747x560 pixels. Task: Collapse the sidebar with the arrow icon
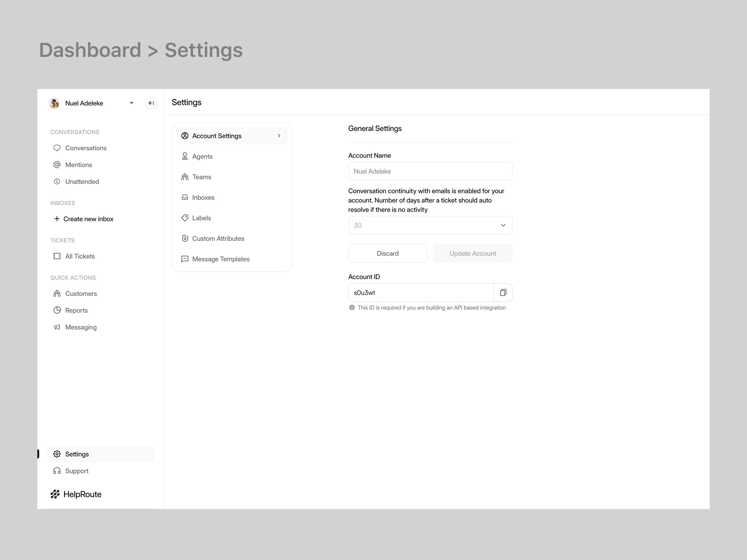151,103
